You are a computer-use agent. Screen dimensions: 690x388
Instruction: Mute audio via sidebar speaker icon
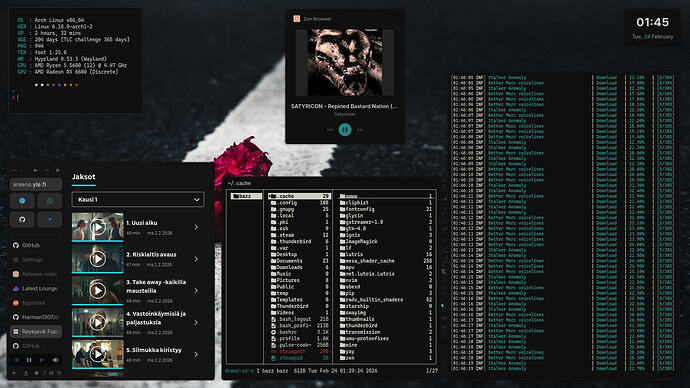(55, 360)
